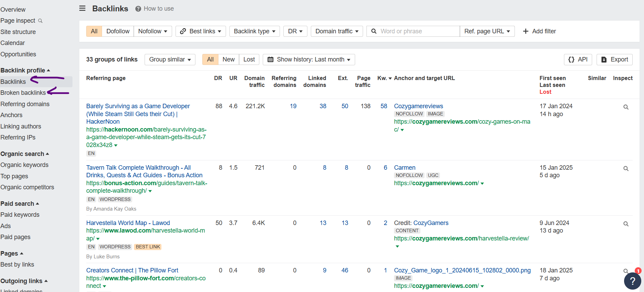Image resolution: width=644 pixels, height=292 pixels.
Task: Open the Tavern Talk Complete Walkthrough link
Action: pos(144,171)
